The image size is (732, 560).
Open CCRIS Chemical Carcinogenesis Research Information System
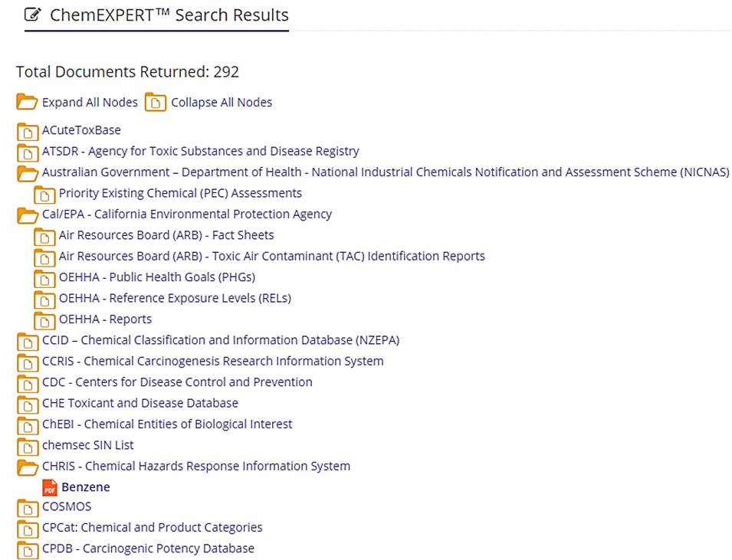coord(213,361)
